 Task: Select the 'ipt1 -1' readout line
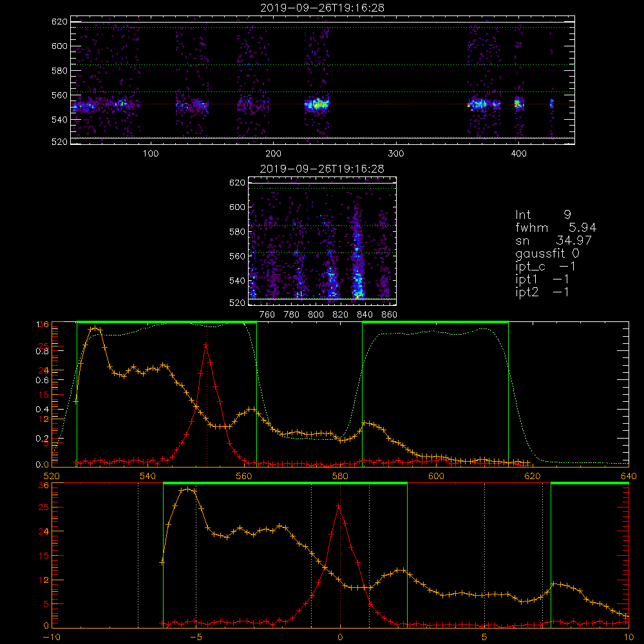542,279
